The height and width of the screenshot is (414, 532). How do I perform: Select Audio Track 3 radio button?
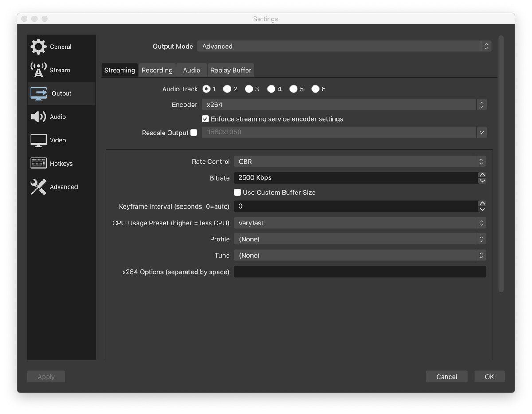point(249,89)
